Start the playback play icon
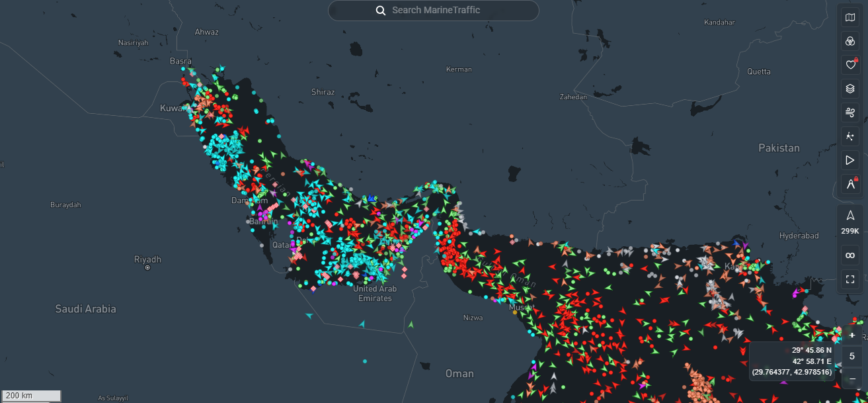The image size is (868, 403). point(850,160)
